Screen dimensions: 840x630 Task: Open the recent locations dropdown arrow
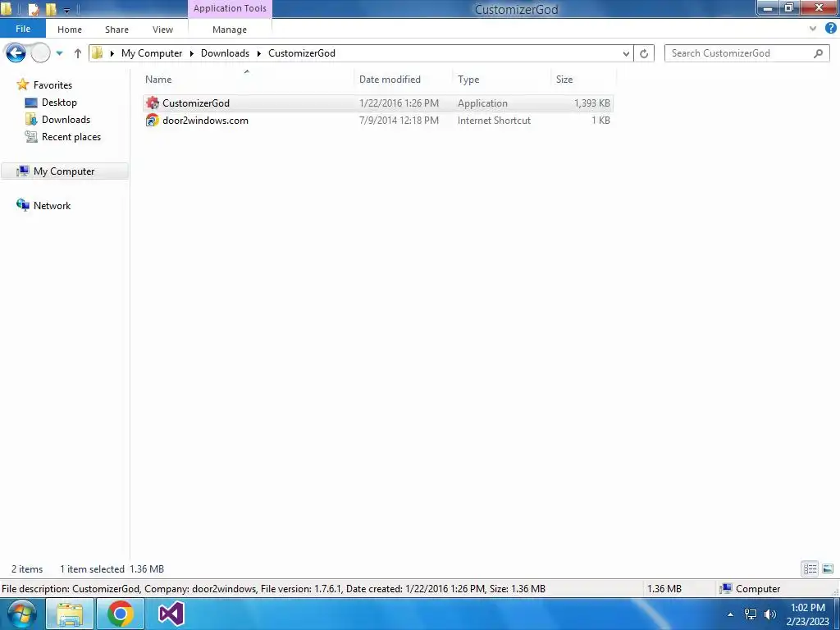click(x=59, y=53)
